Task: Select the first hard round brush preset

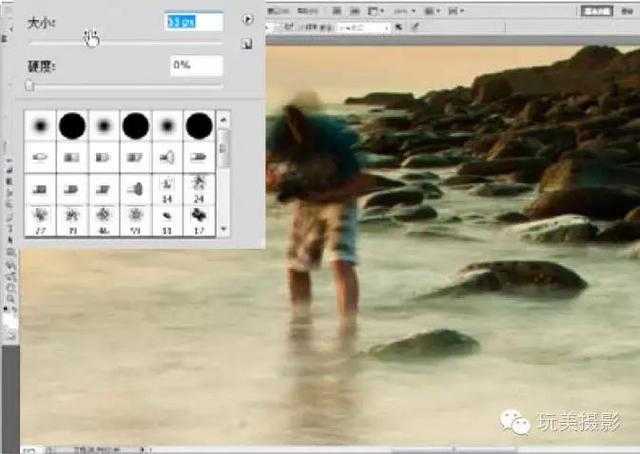Action: [x=71, y=126]
